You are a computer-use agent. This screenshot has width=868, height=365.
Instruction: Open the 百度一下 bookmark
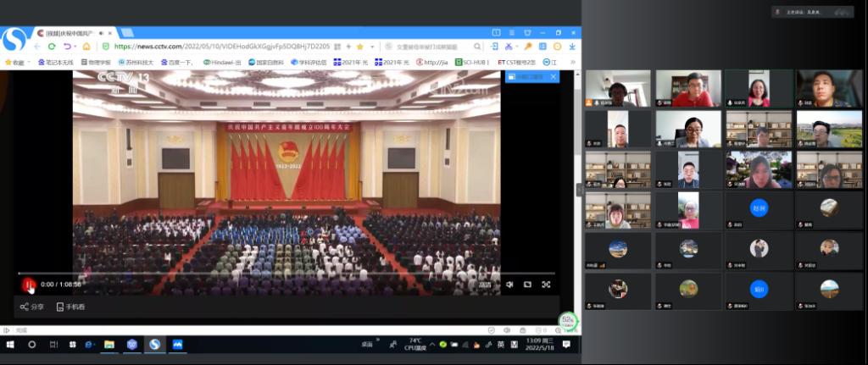click(177, 63)
